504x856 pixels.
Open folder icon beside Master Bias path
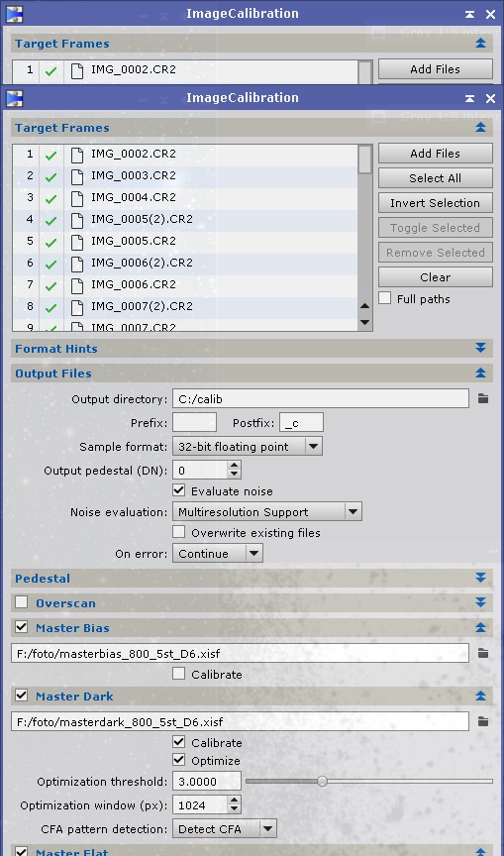483,653
